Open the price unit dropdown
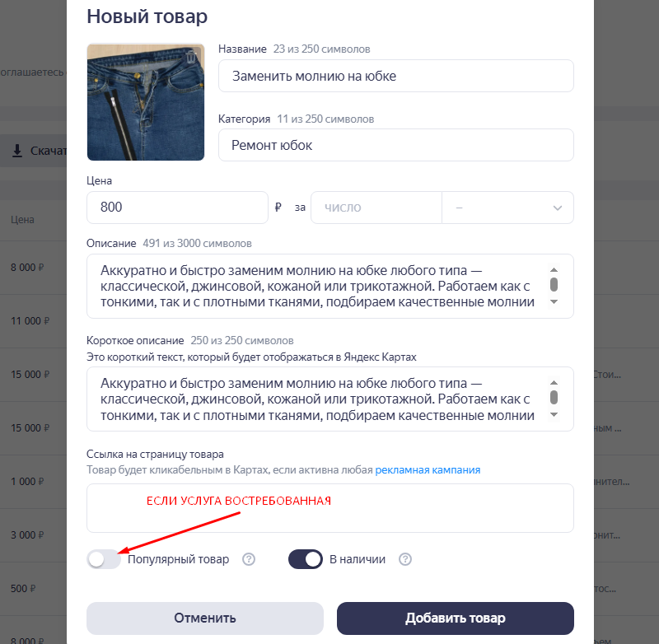Image resolution: width=659 pixels, height=644 pixels. coord(508,208)
